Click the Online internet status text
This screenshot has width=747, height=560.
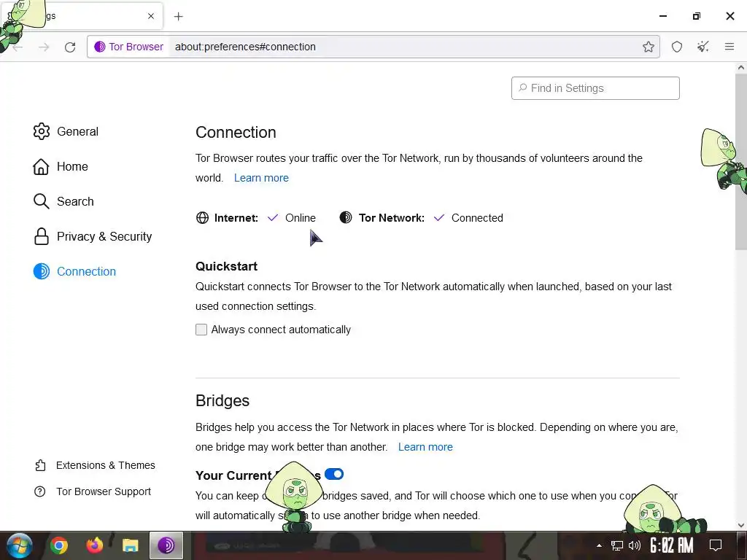pos(300,218)
